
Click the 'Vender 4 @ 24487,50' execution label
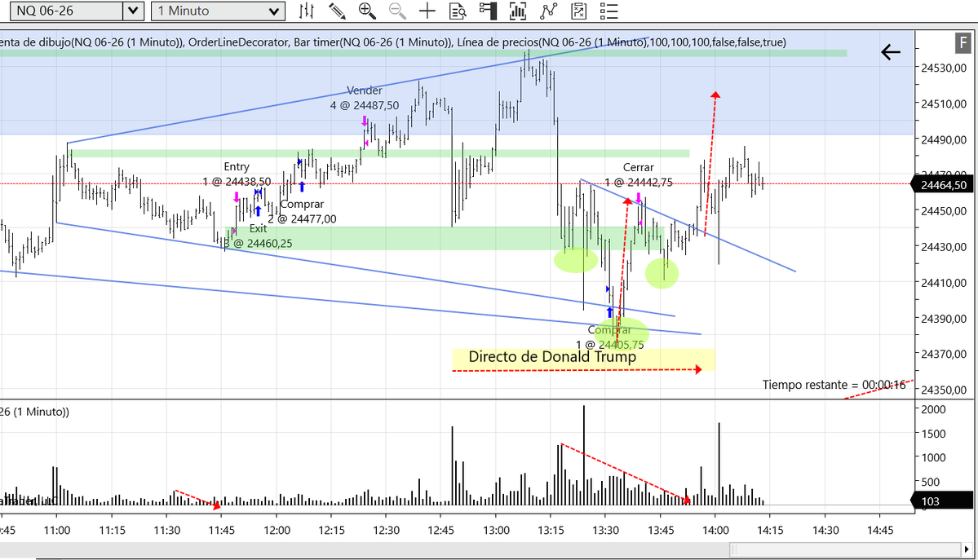(365, 98)
